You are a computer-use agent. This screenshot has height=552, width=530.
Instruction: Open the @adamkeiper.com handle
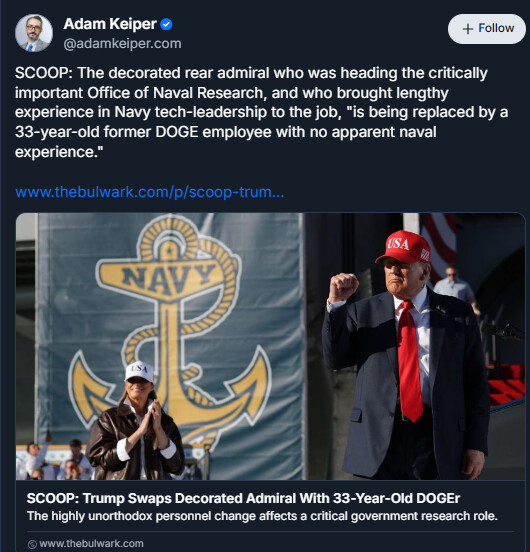[122, 44]
